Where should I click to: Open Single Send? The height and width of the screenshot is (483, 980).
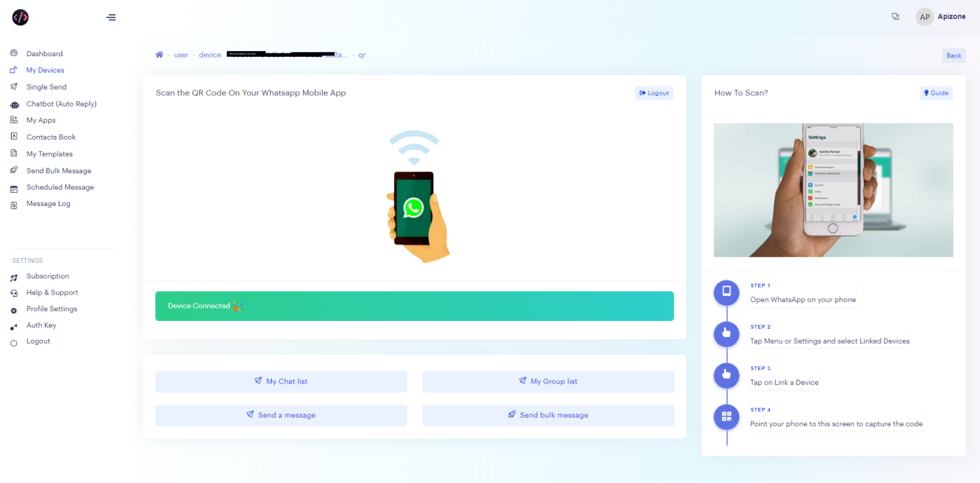(46, 86)
